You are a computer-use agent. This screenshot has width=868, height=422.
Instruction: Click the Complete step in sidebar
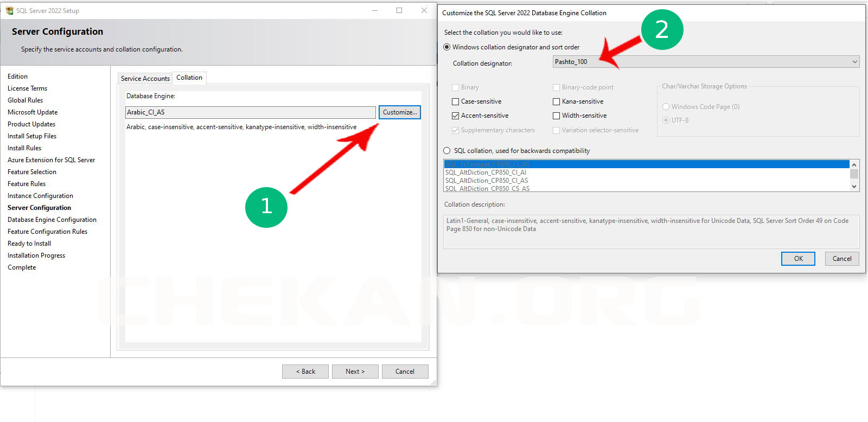click(x=22, y=267)
